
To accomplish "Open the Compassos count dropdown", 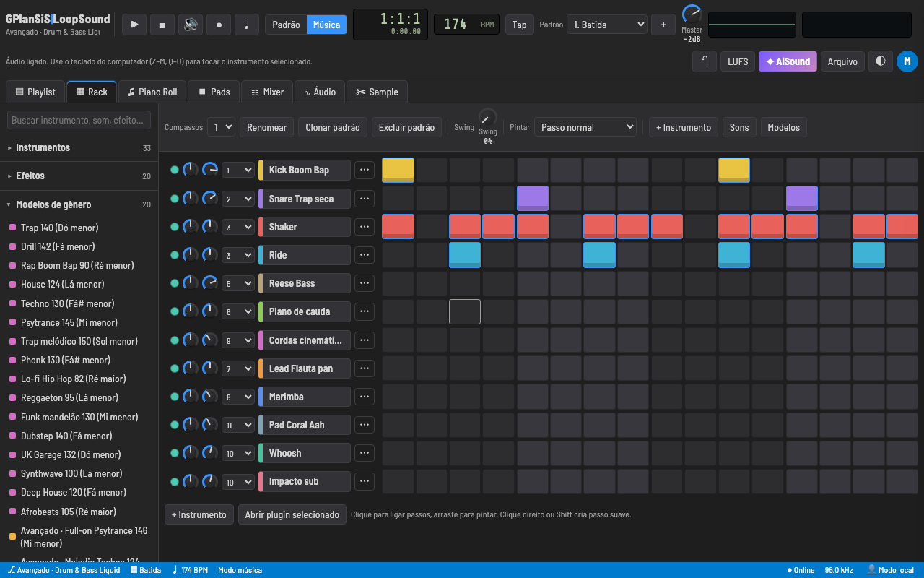I will click(x=221, y=127).
